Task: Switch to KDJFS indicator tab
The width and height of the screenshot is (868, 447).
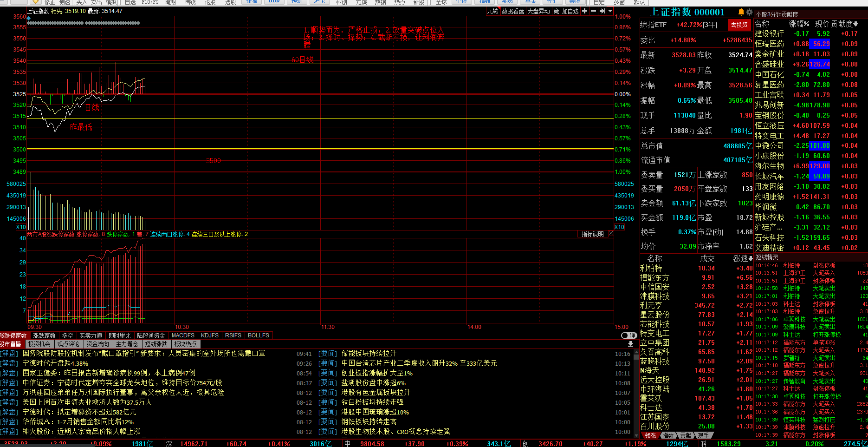Action: click(210, 335)
